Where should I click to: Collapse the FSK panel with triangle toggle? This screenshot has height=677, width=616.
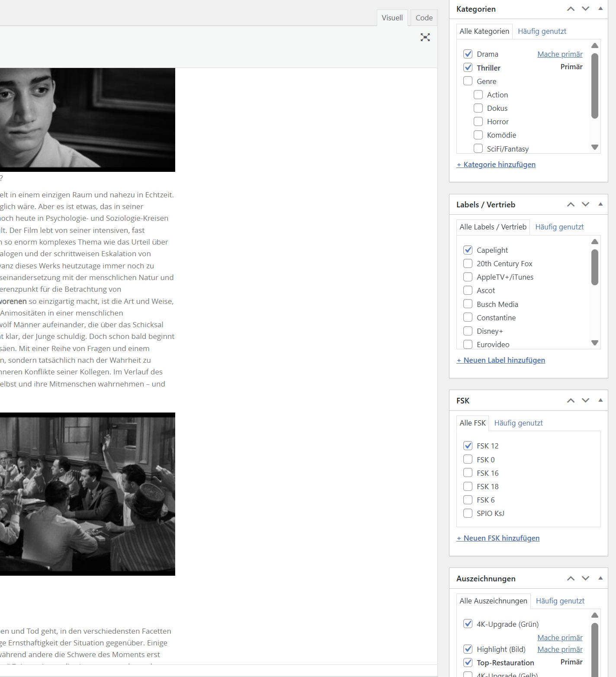600,400
